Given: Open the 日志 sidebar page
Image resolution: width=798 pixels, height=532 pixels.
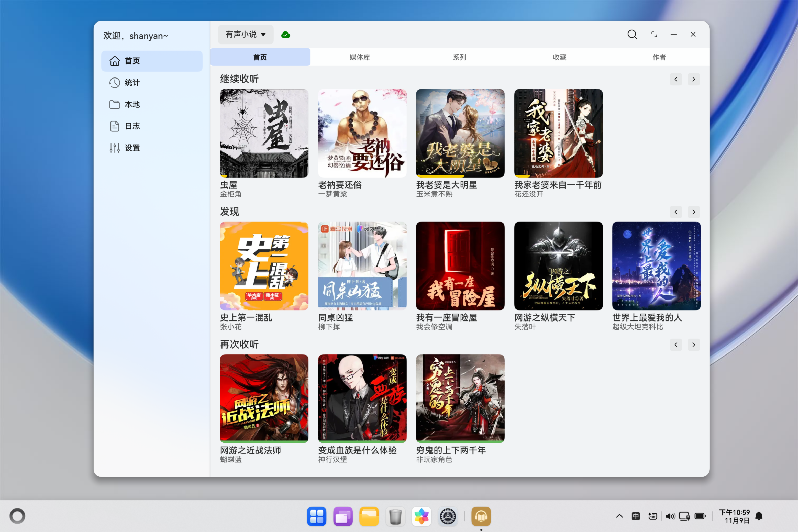Looking at the screenshot, I should pyautogui.click(x=152, y=126).
